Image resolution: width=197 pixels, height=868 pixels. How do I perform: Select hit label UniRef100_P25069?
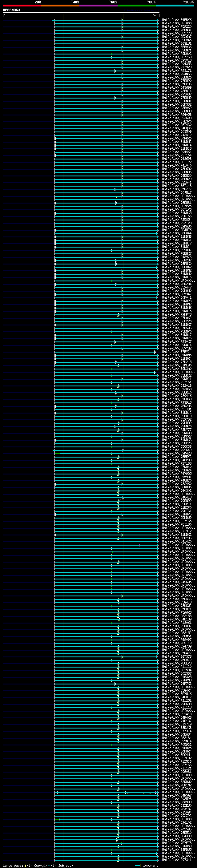click(177, 108)
